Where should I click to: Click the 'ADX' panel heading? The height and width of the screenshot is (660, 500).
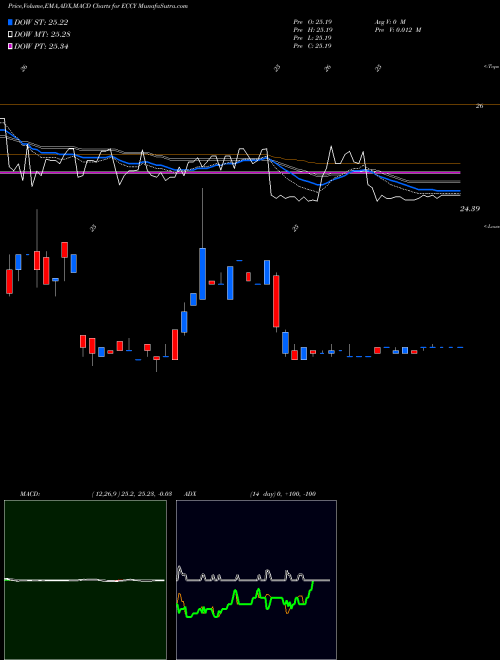(190, 494)
